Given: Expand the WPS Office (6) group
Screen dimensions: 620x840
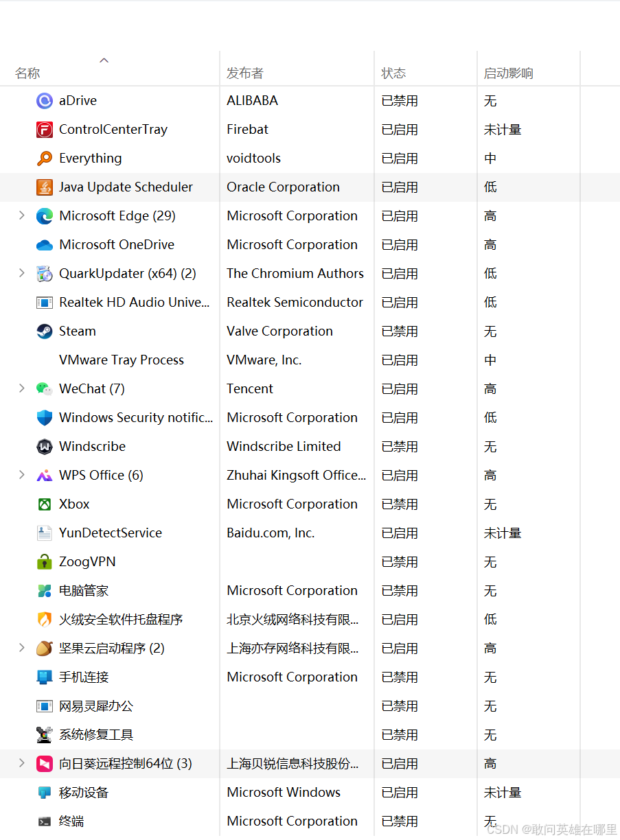Looking at the screenshot, I should pyautogui.click(x=21, y=475).
